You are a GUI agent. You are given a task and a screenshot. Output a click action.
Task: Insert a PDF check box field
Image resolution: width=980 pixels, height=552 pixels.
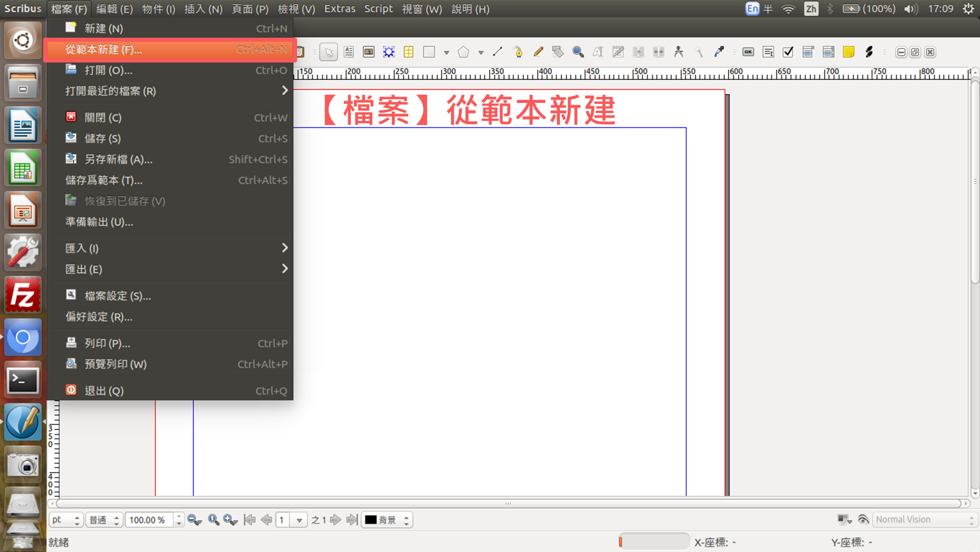[788, 52]
